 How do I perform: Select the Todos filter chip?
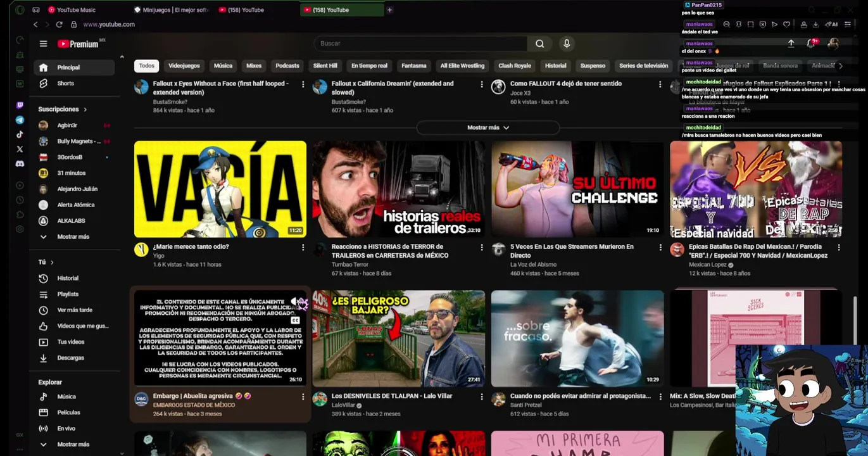pos(147,65)
